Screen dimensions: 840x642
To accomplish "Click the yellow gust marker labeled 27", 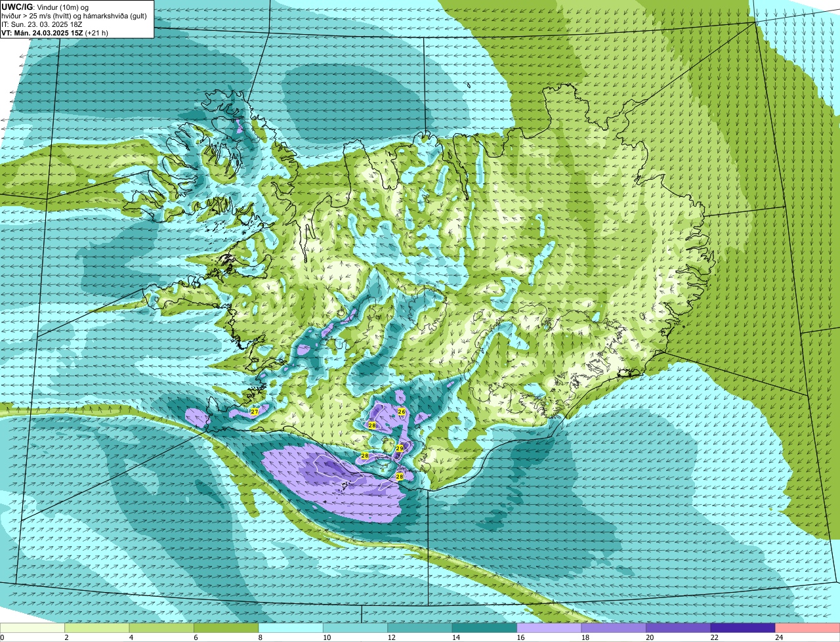I will click(255, 412).
